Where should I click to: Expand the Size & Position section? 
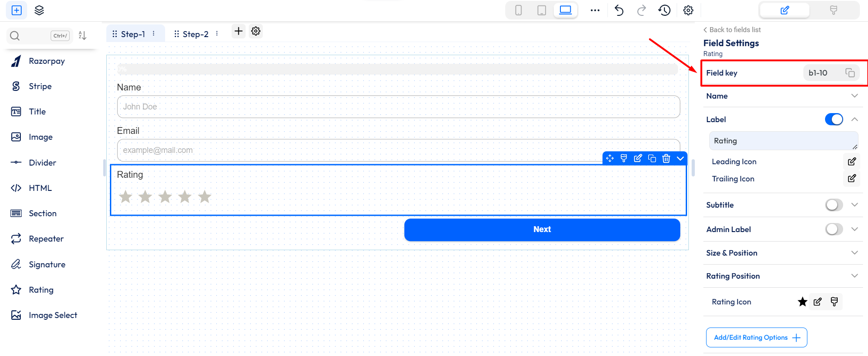point(854,253)
